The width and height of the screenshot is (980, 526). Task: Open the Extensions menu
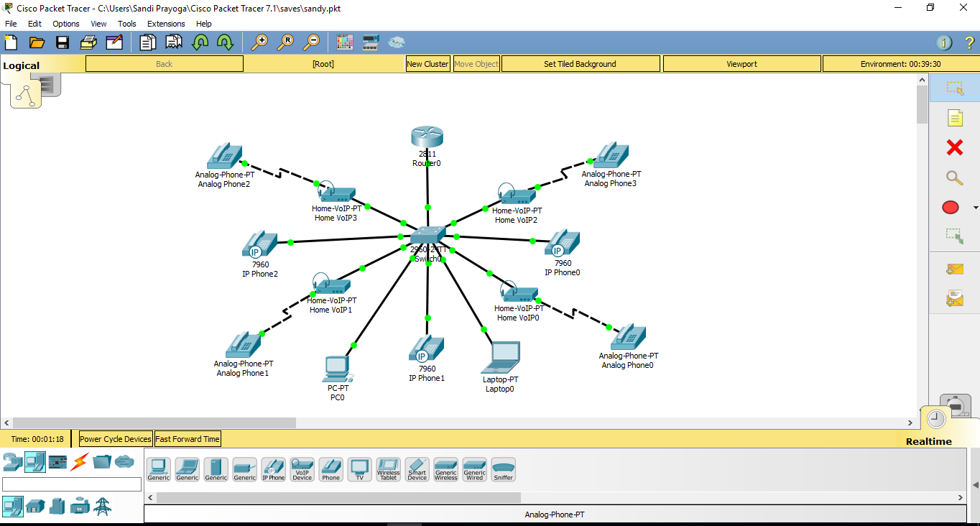[x=166, y=24]
